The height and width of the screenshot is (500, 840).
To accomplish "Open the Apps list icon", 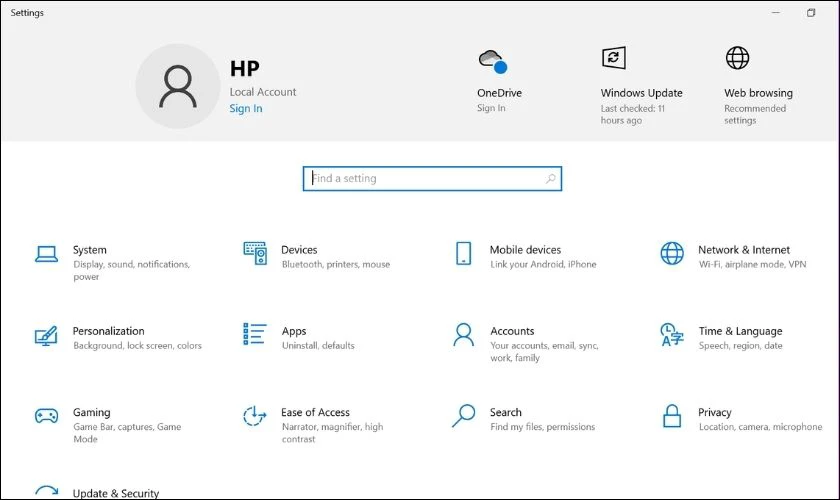I will (254, 334).
